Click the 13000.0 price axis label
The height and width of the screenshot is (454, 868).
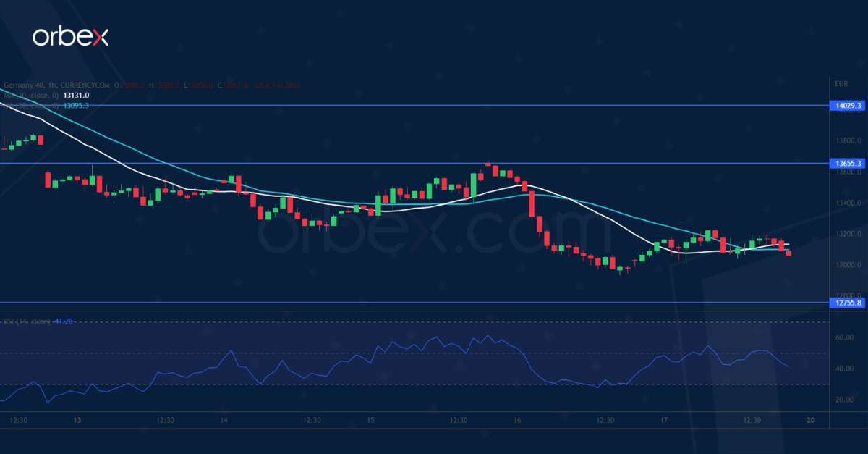[847, 265]
